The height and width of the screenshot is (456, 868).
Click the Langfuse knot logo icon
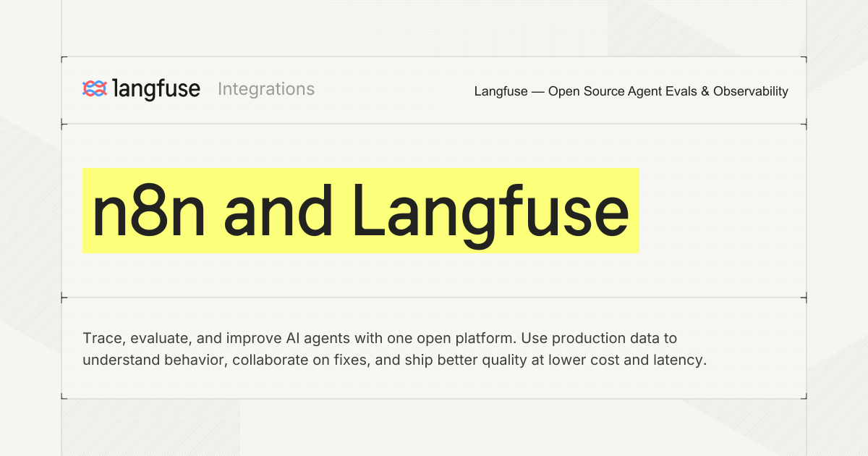click(95, 89)
